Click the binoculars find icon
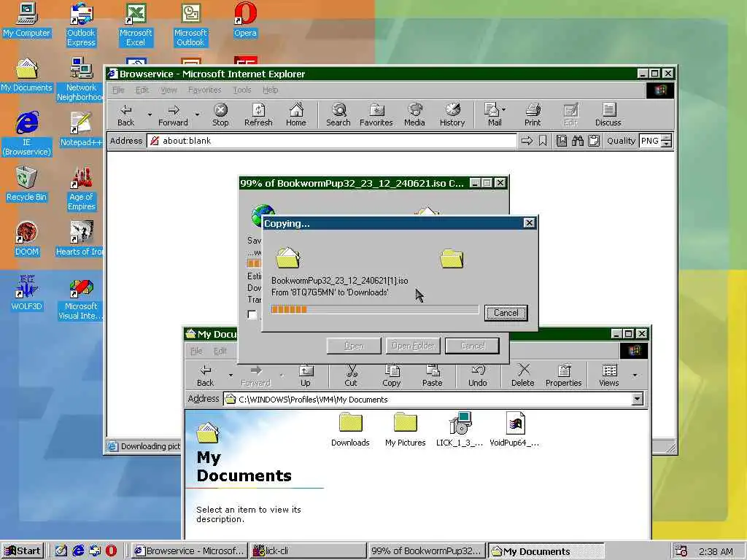The height and width of the screenshot is (560, 747). tap(578, 141)
